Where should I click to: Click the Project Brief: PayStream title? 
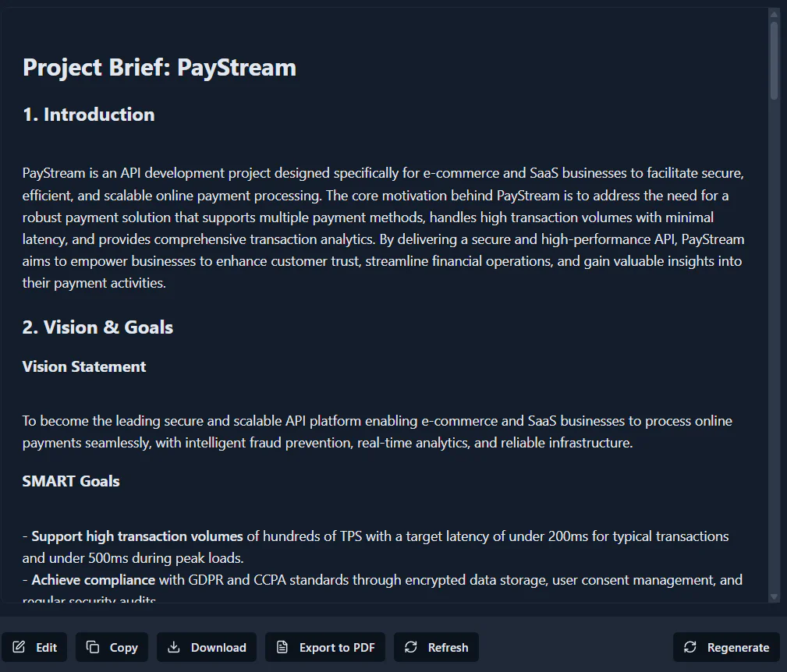coord(159,67)
